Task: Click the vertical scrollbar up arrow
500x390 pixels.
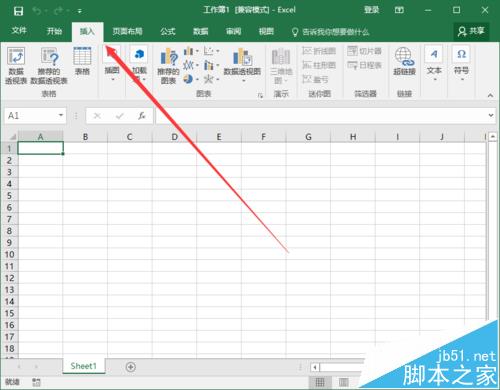Action: (x=493, y=136)
